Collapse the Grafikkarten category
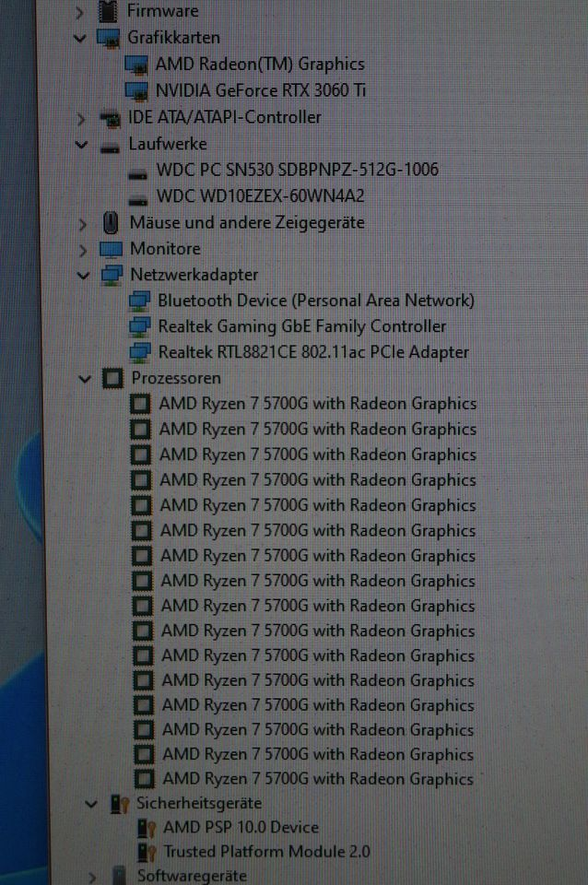Screen dimensions: 588x885 tap(80, 39)
